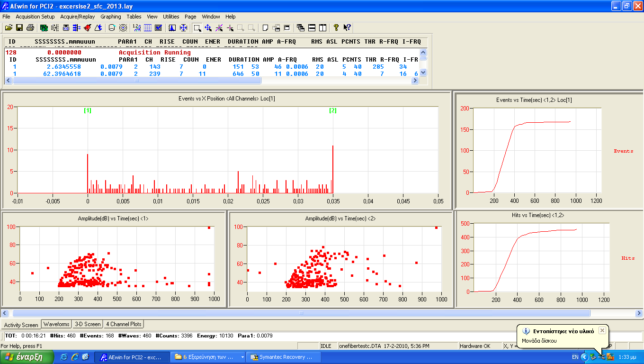Click sensor marker [1] on position graph
Image resolution: width=644 pixels, height=364 pixels.
pyautogui.click(x=88, y=110)
